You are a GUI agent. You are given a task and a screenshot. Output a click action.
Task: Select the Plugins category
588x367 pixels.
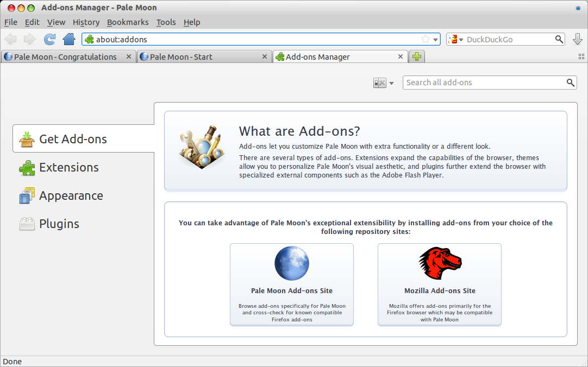coord(83,224)
